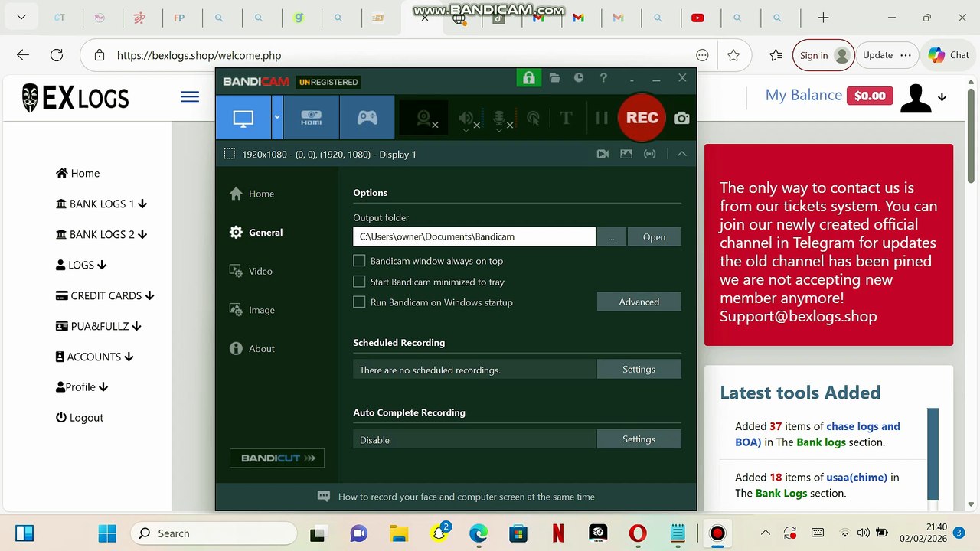This screenshot has width=980, height=551.
Task: Collapse Bandicam panel with up chevron
Action: 681,154
